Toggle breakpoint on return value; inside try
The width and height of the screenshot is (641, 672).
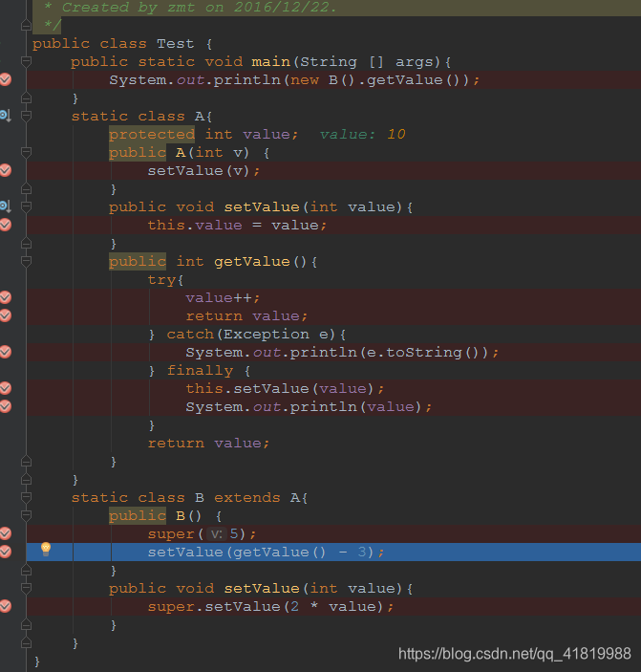[5, 315]
